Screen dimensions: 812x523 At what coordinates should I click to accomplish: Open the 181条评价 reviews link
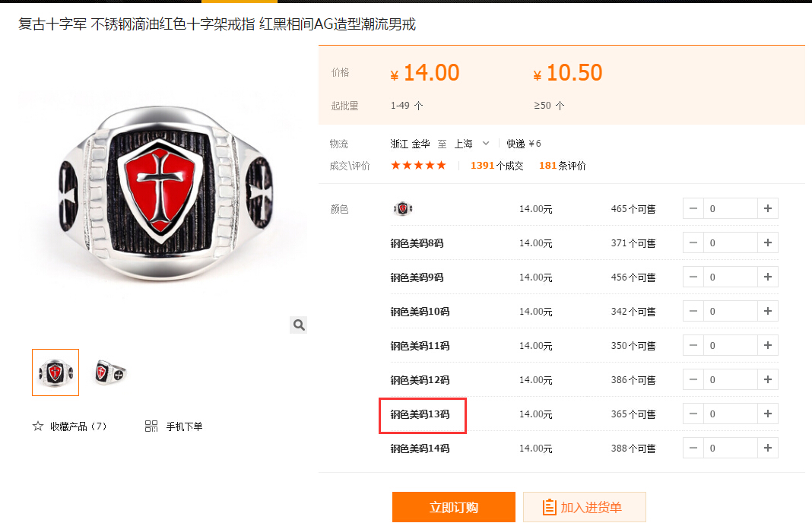[563, 166]
